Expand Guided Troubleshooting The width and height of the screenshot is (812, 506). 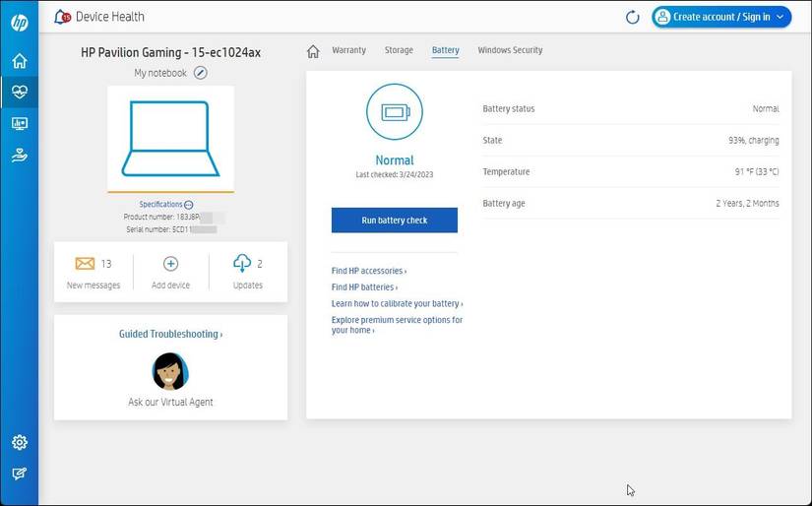point(170,335)
